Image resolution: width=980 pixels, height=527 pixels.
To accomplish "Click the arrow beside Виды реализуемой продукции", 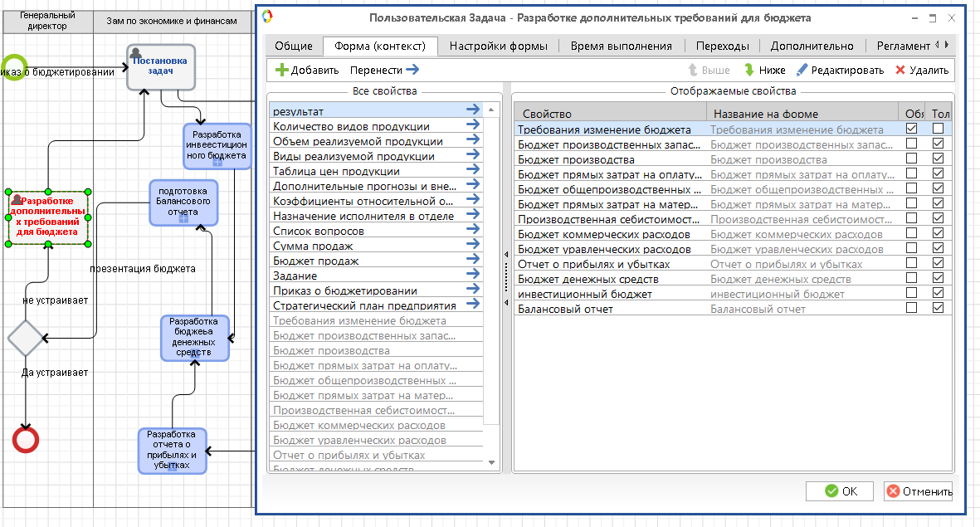I will [473, 155].
